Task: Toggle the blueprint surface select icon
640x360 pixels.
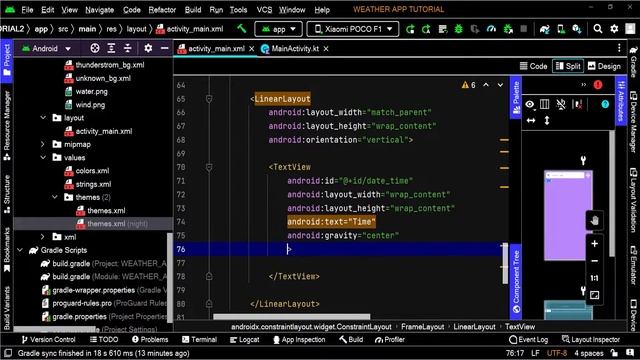Action: point(544,104)
